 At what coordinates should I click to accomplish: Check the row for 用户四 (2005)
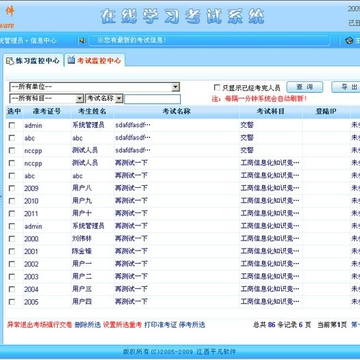coord(12,302)
